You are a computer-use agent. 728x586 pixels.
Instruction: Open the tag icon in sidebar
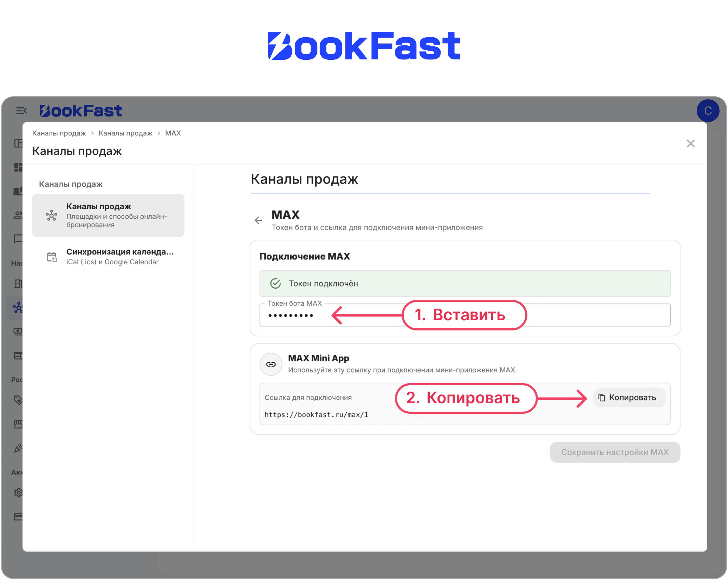[18, 400]
